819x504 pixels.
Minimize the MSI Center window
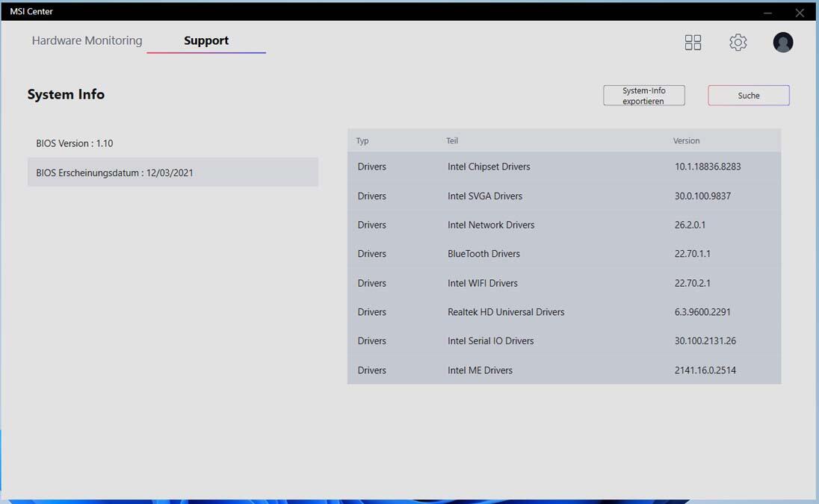click(767, 13)
